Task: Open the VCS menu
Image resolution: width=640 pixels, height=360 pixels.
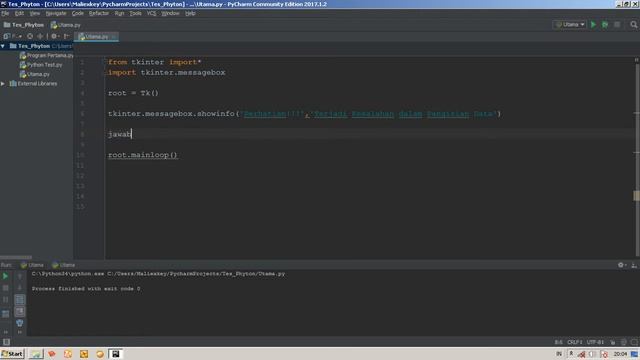Action: [x=151, y=13]
